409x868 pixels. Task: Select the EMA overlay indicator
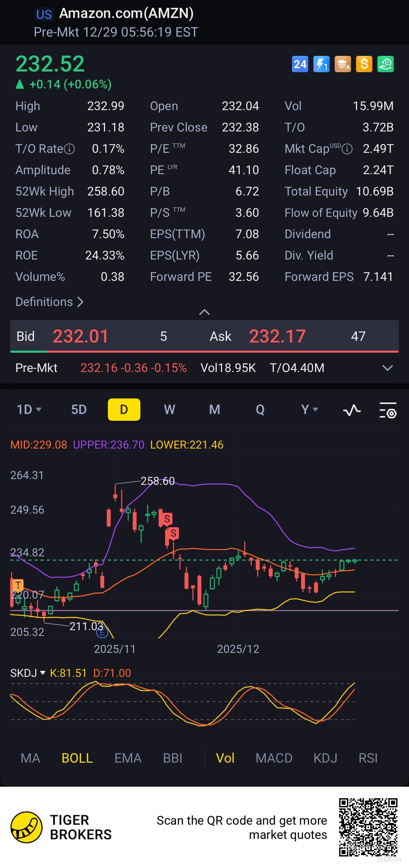pos(128,758)
